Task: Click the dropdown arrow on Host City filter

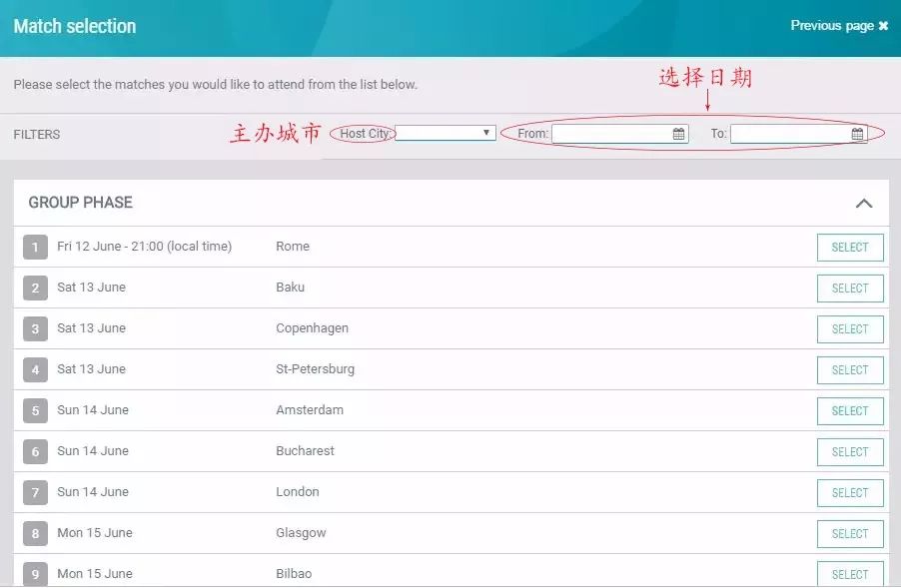Action: coord(486,132)
